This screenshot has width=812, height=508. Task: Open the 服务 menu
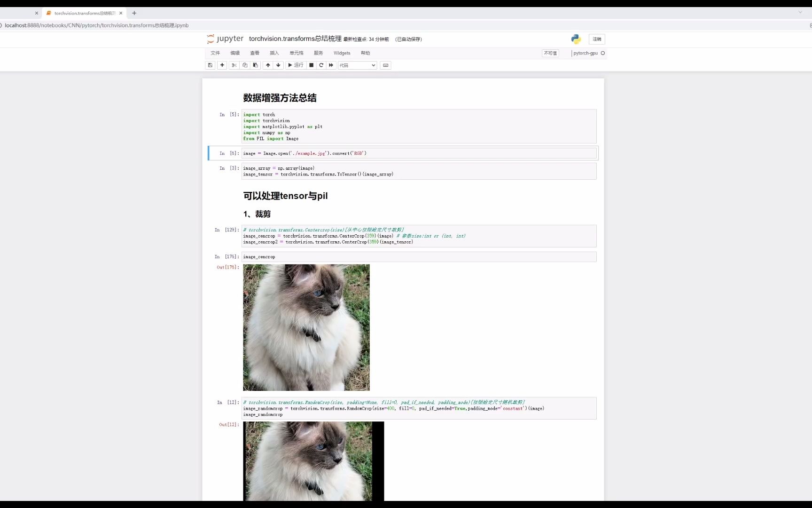tap(319, 53)
